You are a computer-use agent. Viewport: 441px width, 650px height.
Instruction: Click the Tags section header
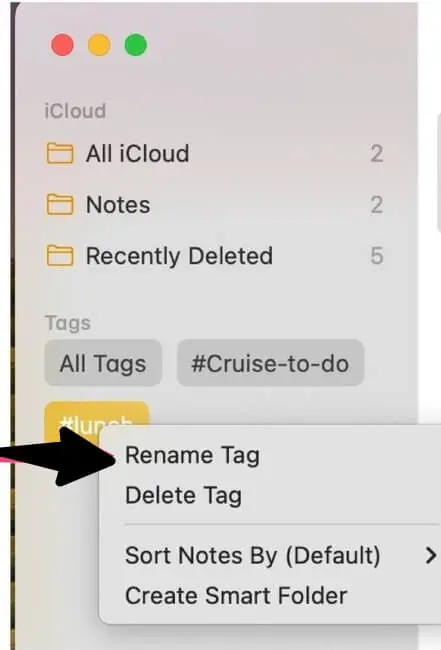68,323
